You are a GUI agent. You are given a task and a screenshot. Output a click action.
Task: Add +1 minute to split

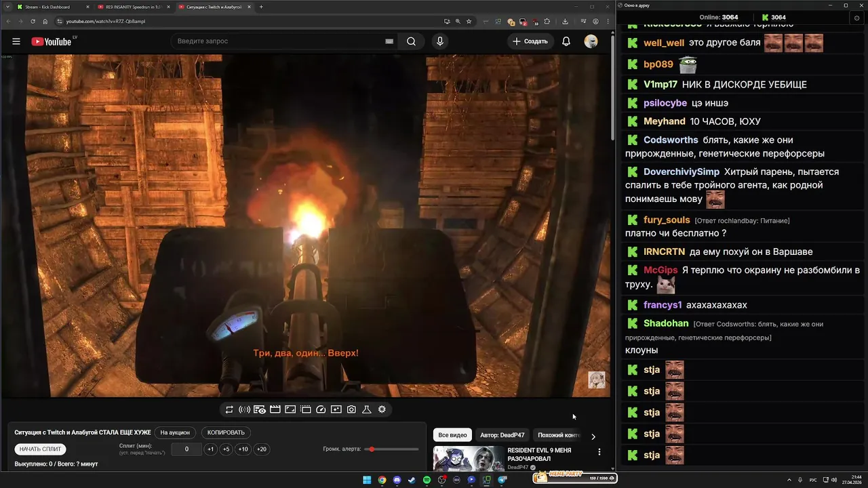point(210,449)
